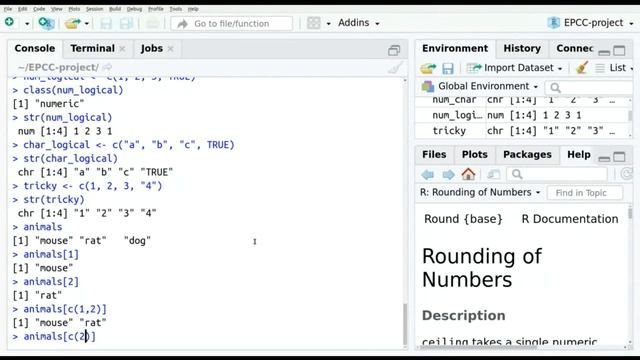Open the Help menu in menu bar
Screen dimensions: 640x360
tap(193, 9)
